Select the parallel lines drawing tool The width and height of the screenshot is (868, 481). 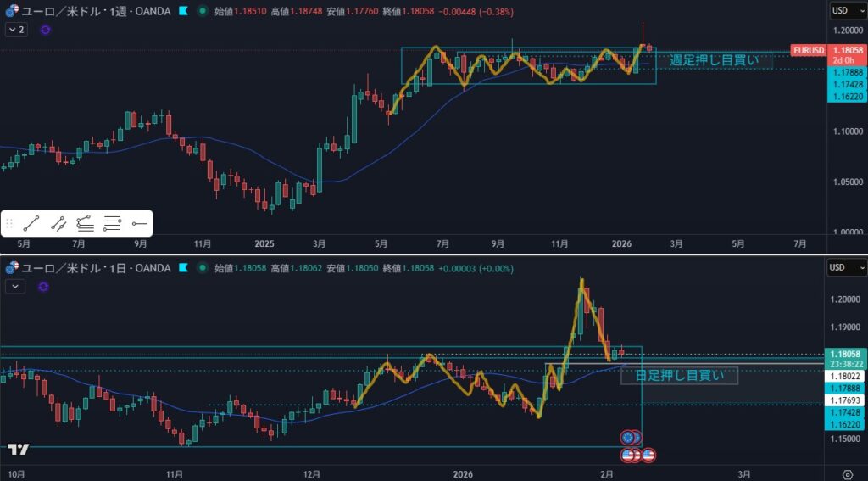pyautogui.click(x=112, y=224)
